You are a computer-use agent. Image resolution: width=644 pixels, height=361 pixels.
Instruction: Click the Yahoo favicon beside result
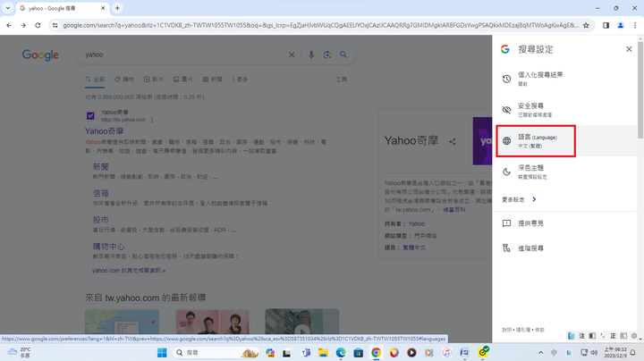coord(90,116)
